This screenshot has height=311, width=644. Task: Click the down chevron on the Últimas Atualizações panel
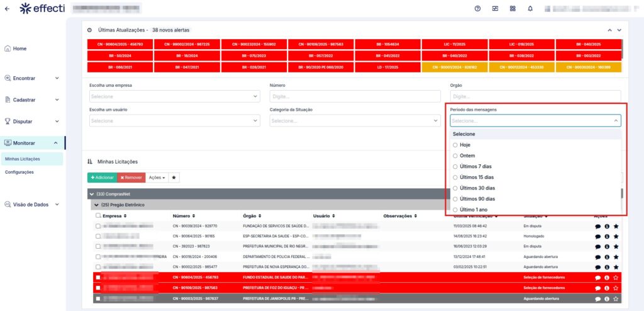point(619,30)
